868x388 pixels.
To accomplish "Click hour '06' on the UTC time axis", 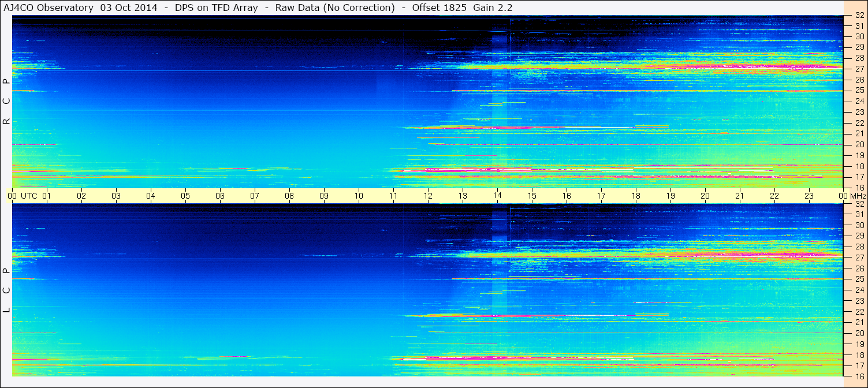I will click(x=220, y=196).
